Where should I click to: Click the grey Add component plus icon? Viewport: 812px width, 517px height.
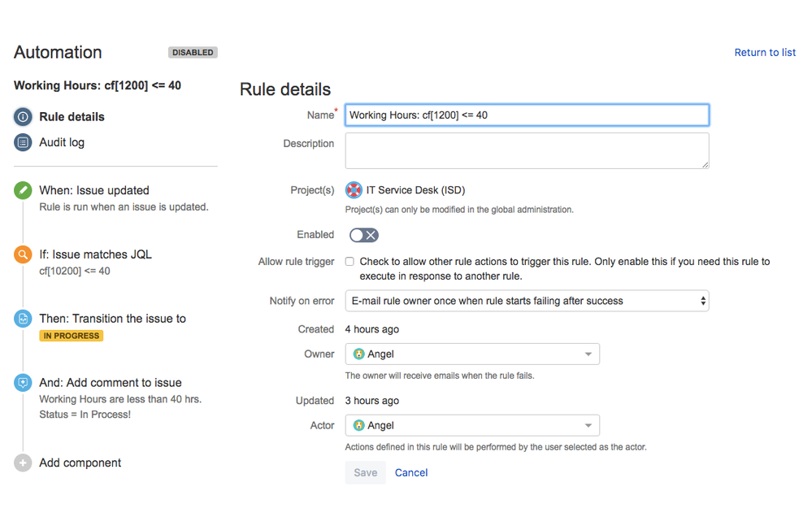[x=23, y=463]
